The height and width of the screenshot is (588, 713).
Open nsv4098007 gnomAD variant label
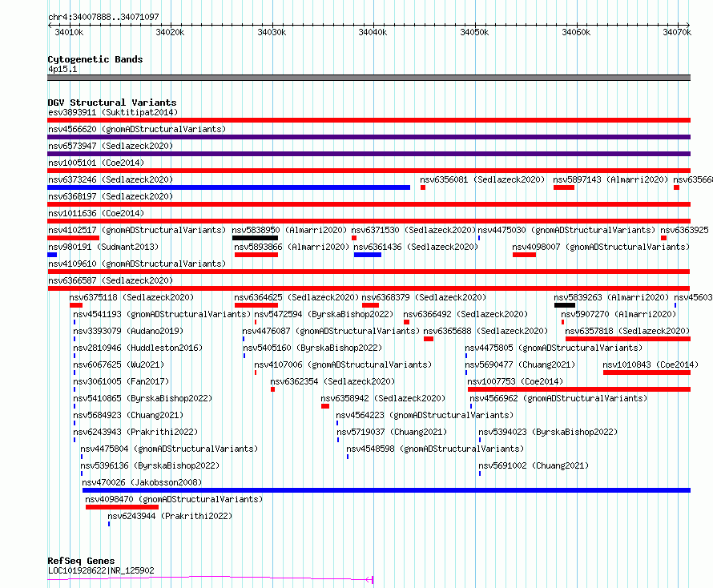tap(601, 247)
